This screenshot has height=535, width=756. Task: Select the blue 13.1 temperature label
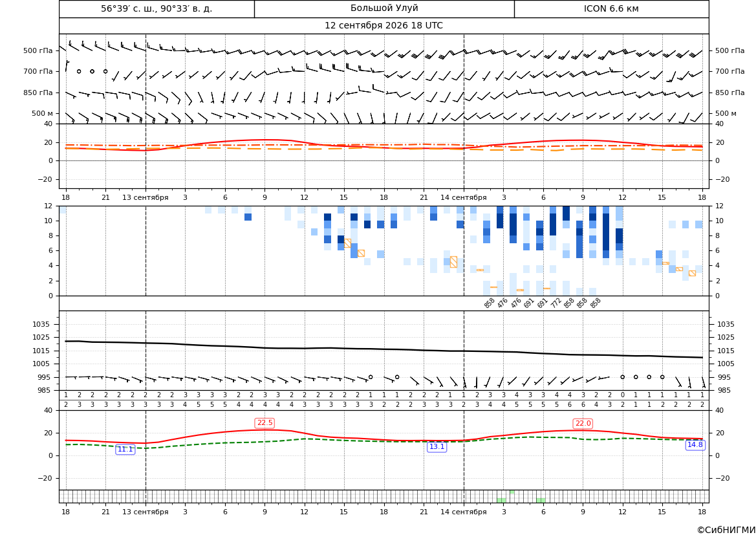437,447
